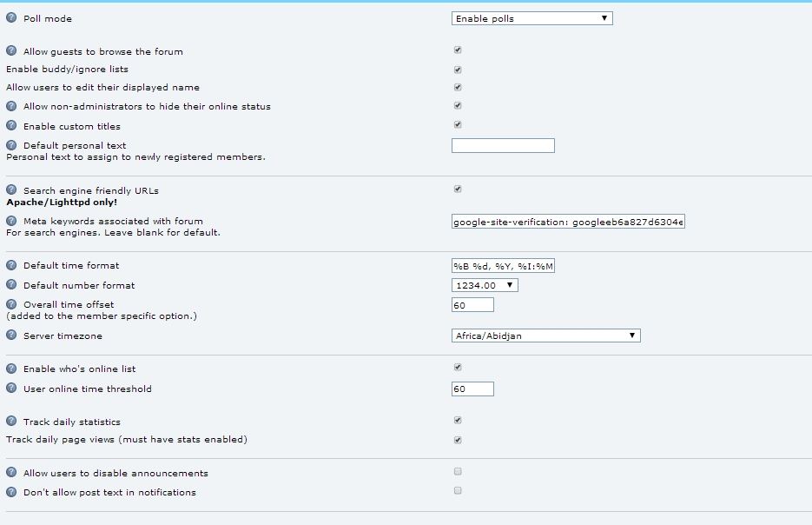Expand the Default number format dropdown
The height and width of the screenshot is (525, 812).
485,285
